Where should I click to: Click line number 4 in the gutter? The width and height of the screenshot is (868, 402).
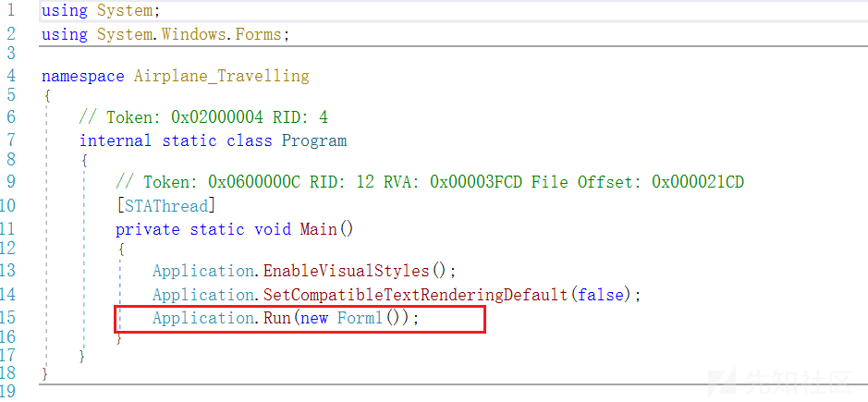(12, 75)
